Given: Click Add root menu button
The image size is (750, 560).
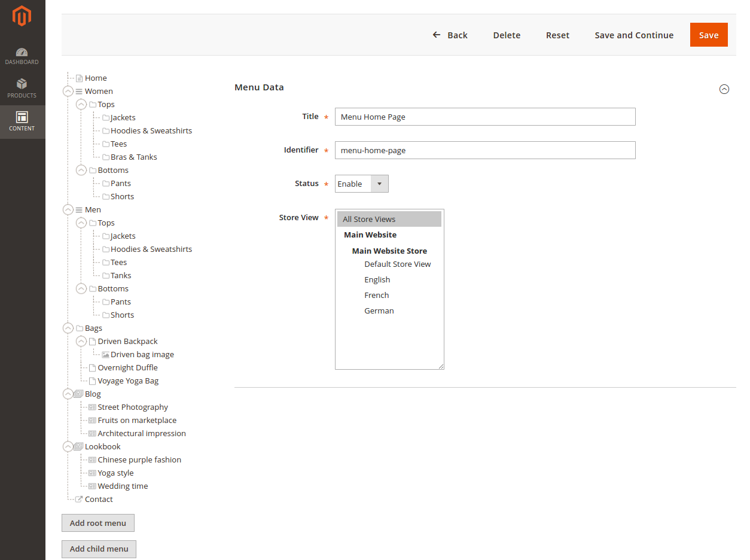Looking at the screenshot, I should pos(98,523).
